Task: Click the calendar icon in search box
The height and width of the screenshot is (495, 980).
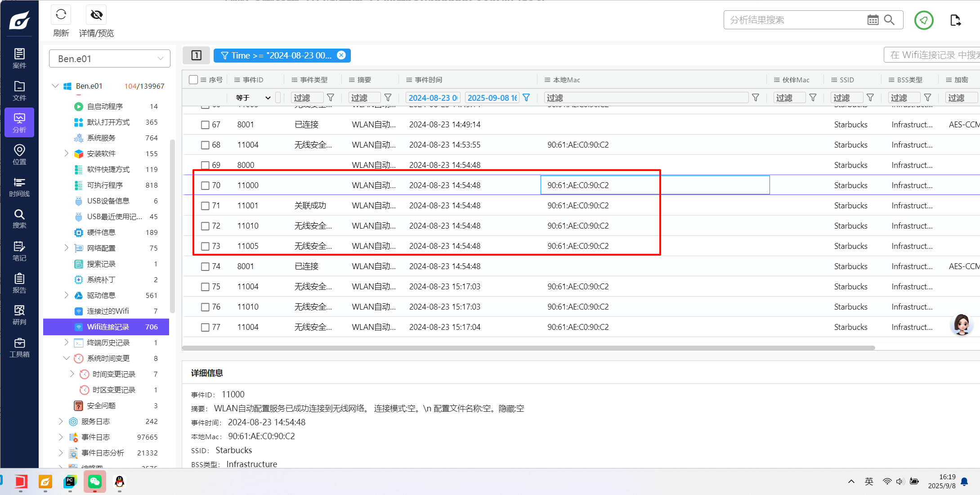Action: click(x=873, y=20)
